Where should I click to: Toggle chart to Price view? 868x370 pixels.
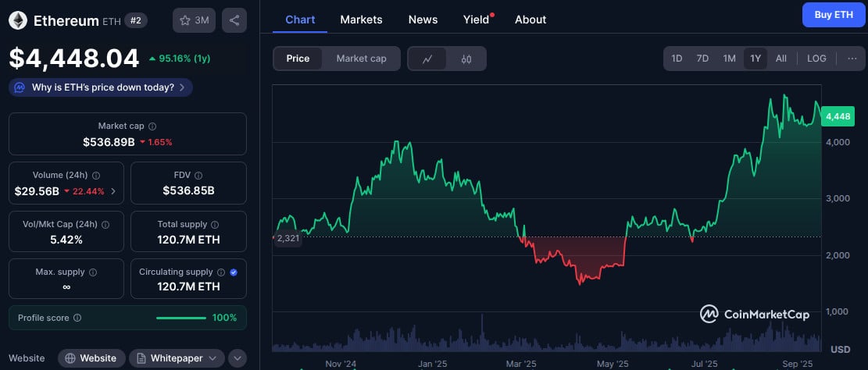click(298, 59)
